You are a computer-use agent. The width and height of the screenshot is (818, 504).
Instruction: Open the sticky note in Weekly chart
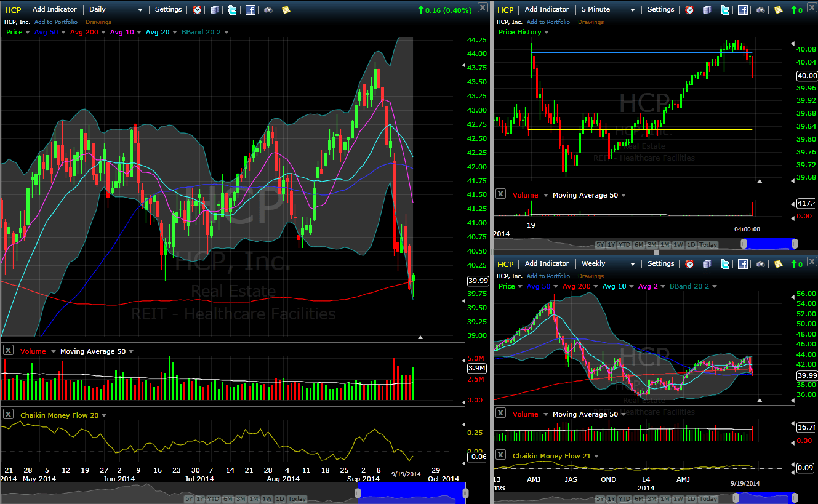pyautogui.click(x=778, y=264)
